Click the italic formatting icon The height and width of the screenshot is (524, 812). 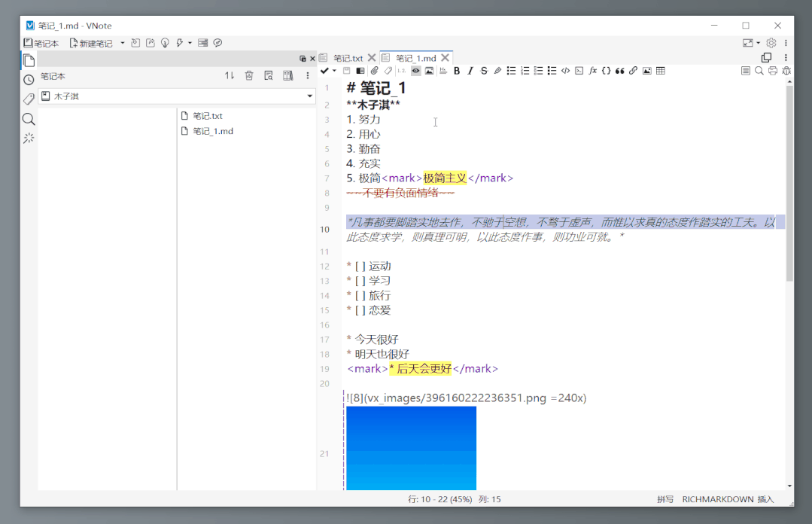[x=470, y=71]
